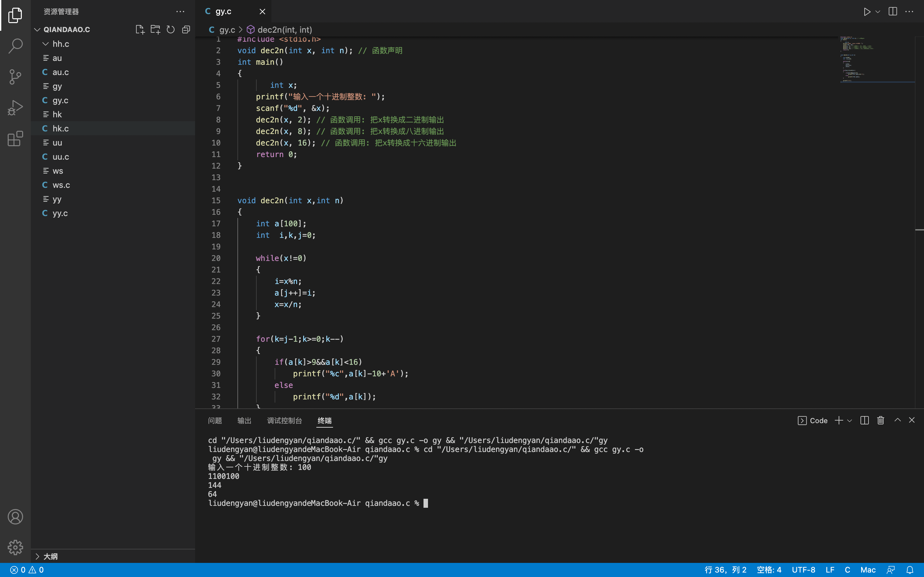Switch to the 调试控制台 debug console tab

point(285,421)
